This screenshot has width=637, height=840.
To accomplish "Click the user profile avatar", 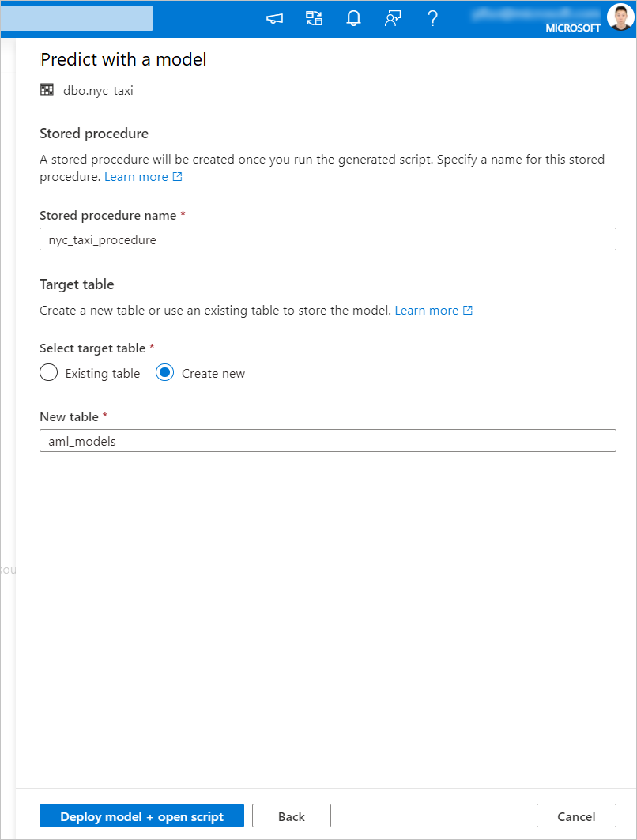I will coord(620,17).
